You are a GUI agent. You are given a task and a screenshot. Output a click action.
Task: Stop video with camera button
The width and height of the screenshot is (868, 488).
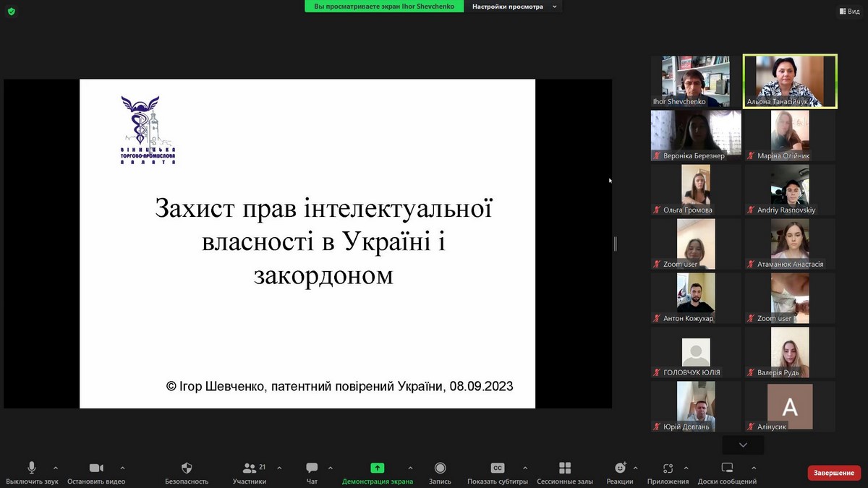pyautogui.click(x=96, y=468)
